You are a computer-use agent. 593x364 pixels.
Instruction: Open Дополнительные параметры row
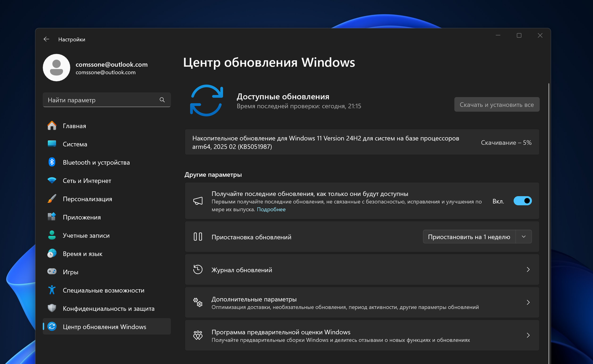[362, 302]
